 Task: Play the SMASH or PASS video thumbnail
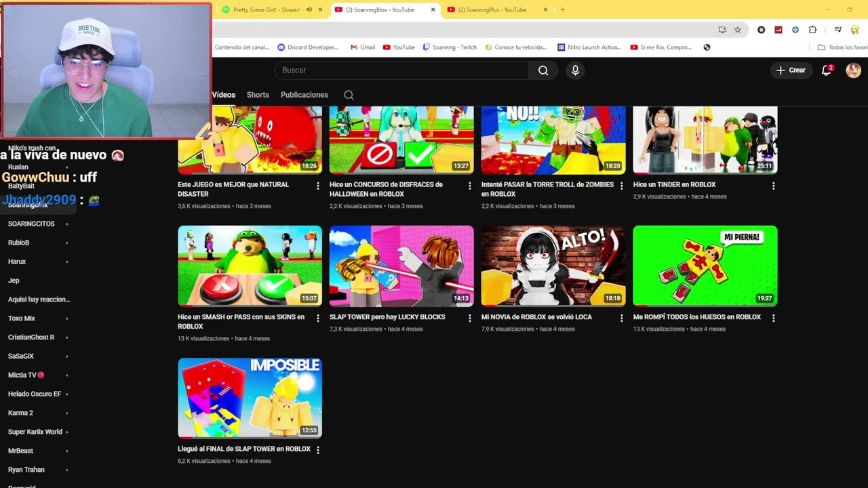(x=250, y=266)
